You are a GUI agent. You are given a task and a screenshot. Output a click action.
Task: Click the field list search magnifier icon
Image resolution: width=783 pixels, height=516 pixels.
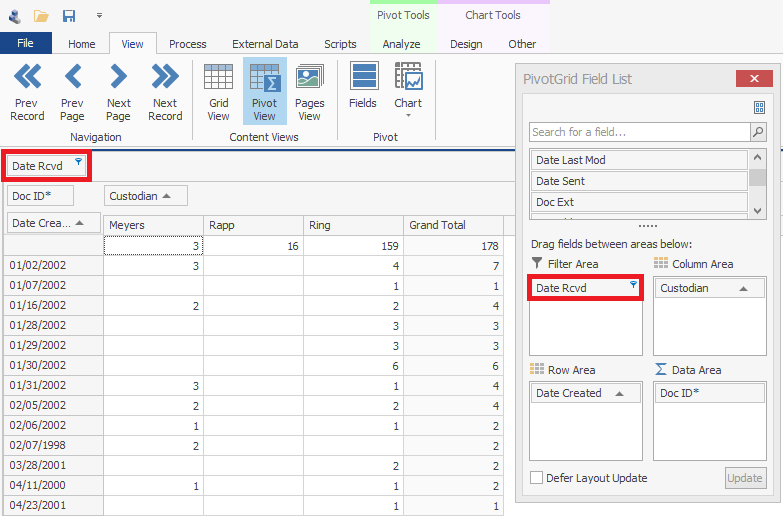(x=758, y=132)
